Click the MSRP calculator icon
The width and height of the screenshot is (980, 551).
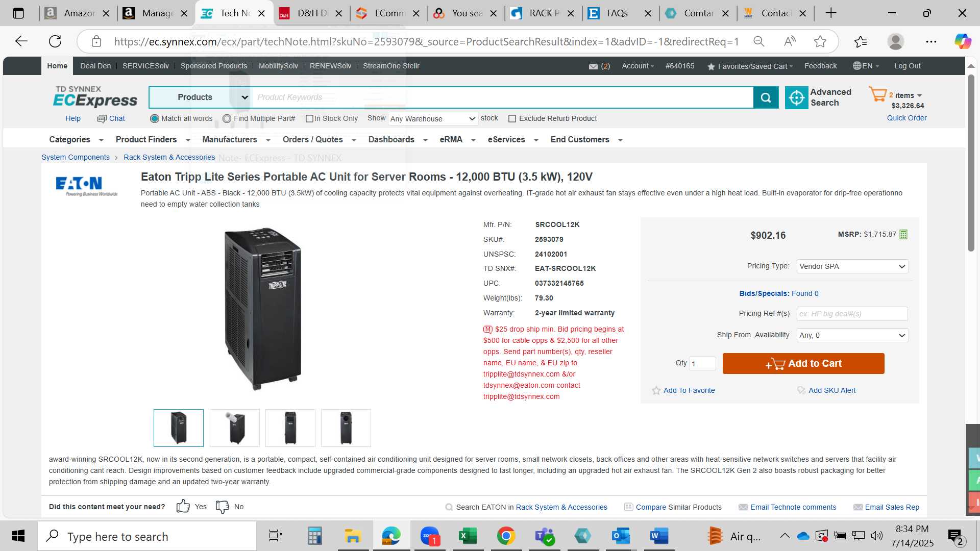click(x=903, y=234)
